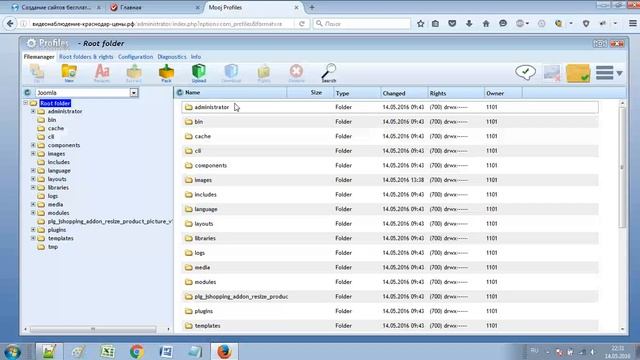Click the green Upload toolbar icon
This screenshot has width=640, height=360.
click(x=199, y=73)
